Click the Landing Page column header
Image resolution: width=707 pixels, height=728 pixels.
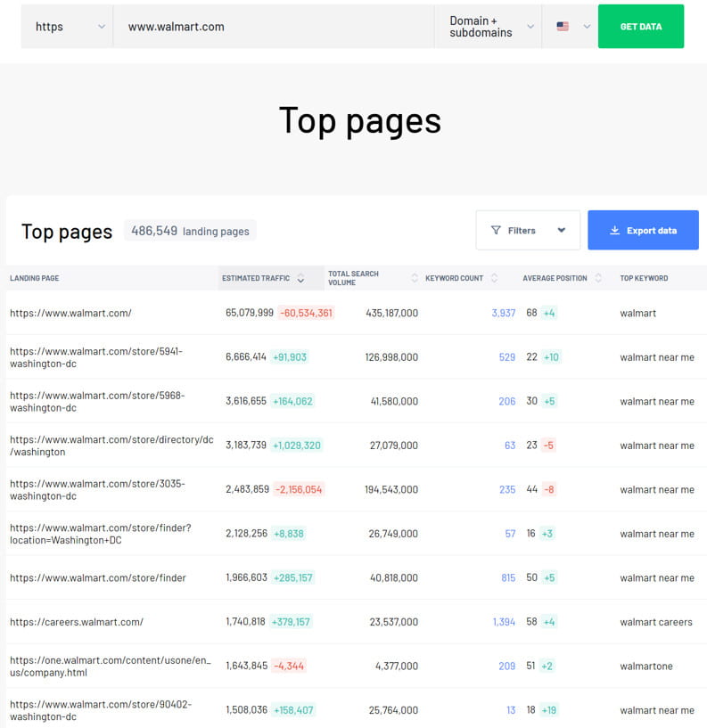pos(35,278)
